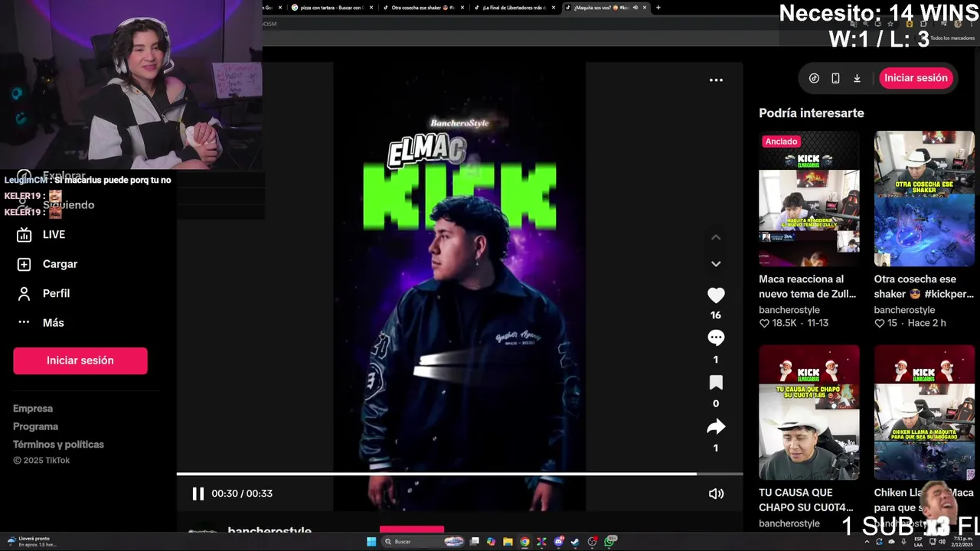
Task: Open Programa footer link
Action: (x=35, y=426)
